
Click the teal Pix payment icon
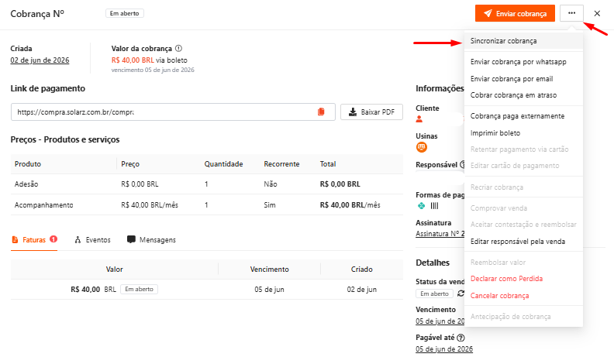[x=421, y=206]
